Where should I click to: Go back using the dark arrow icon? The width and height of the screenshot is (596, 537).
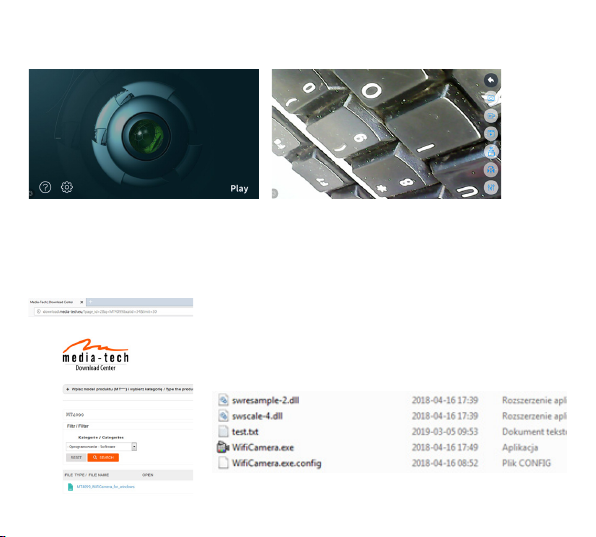(x=491, y=80)
